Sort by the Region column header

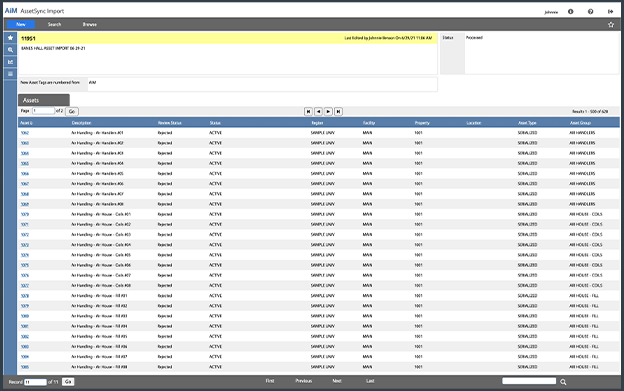[317, 123]
